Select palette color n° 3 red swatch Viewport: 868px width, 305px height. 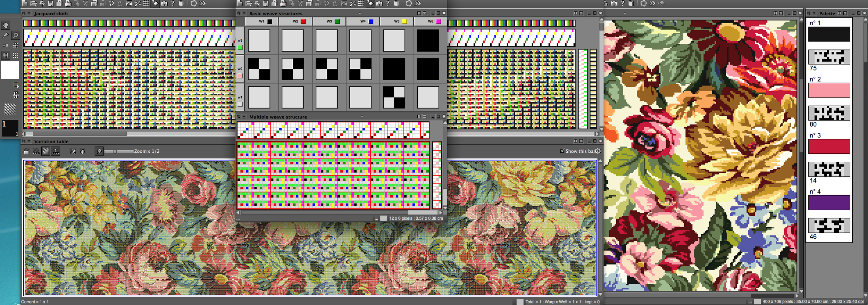click(829, 146)
